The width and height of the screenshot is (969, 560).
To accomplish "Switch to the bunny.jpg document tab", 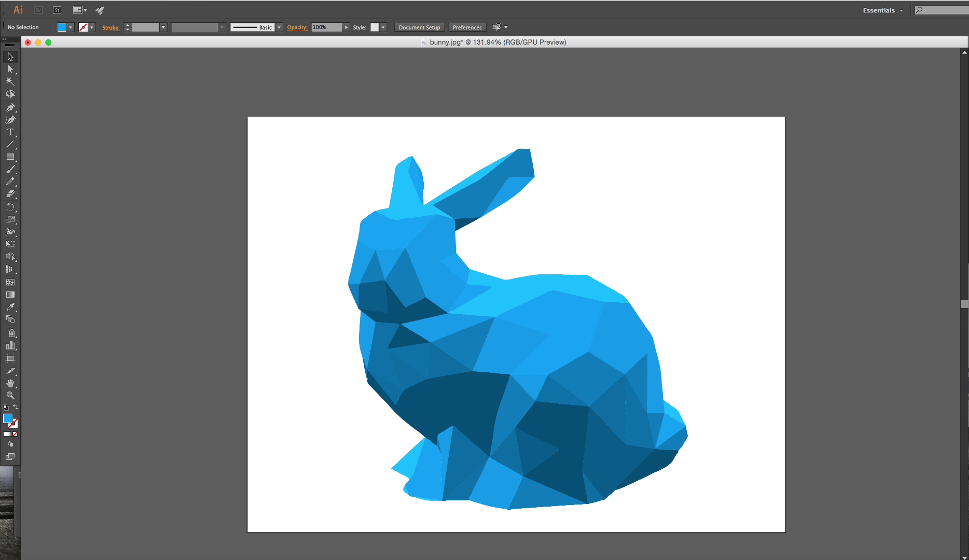I will [x=492, y=42].
